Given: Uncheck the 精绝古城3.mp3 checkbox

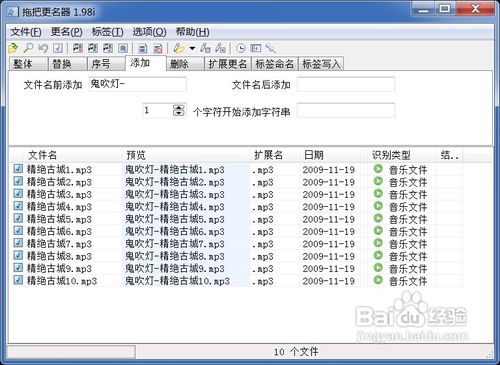Looking at the screenshot, I should click(x=18, y=193).
